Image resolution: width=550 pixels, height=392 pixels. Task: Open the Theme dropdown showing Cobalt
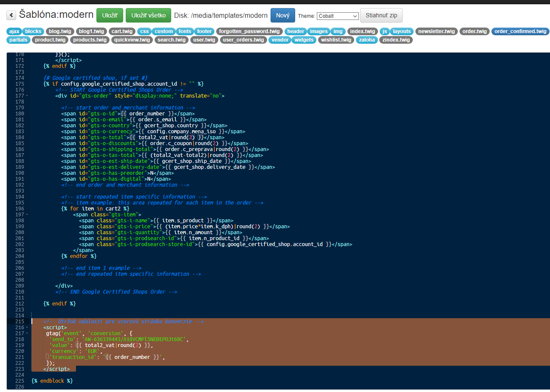[x=338, y=16]
